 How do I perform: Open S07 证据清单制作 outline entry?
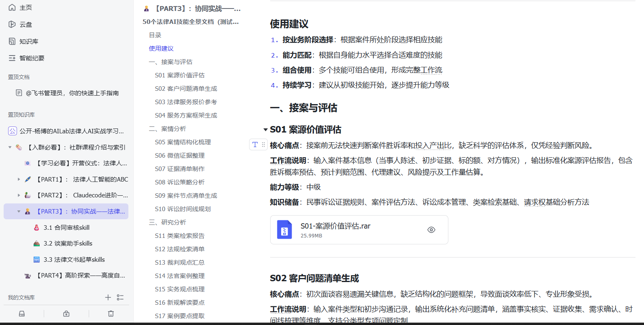pyautogui.click(x=179, y=169)
